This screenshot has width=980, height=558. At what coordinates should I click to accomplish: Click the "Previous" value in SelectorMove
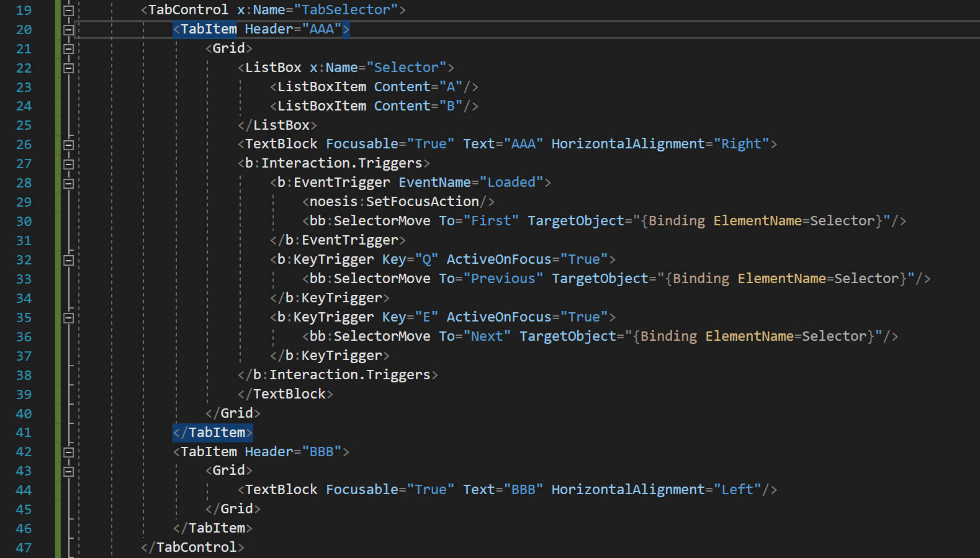[x=503, y=279]
